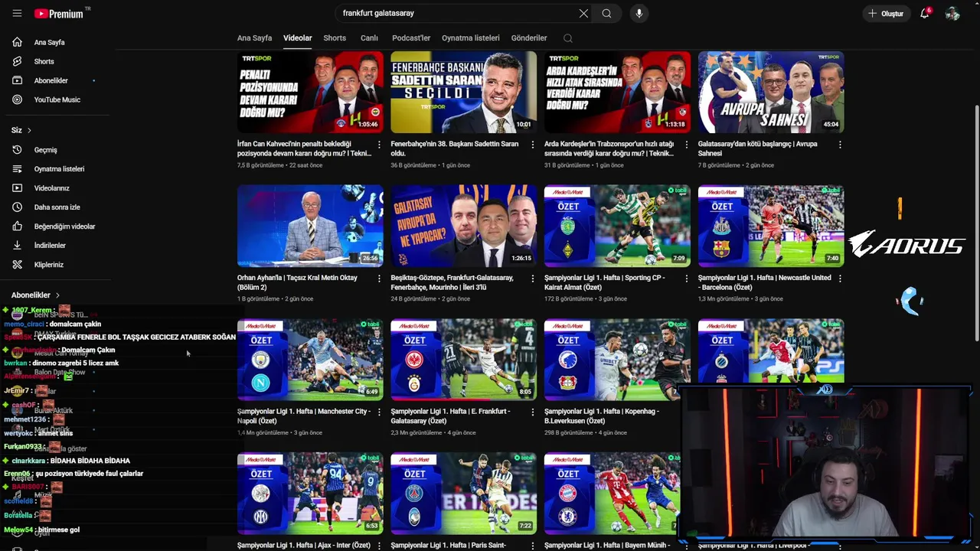Switch to the Podcast'ler tab

click(x=411, y=37)
